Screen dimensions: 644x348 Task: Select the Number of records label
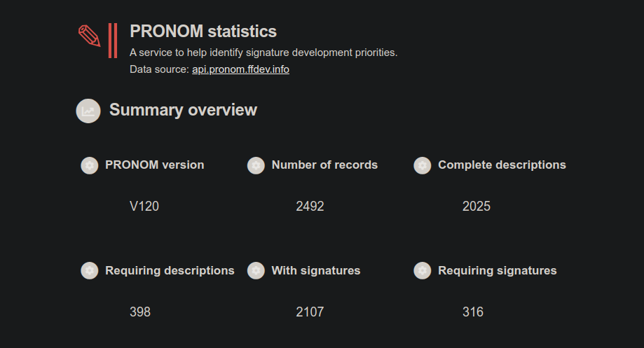click(324, 165)
